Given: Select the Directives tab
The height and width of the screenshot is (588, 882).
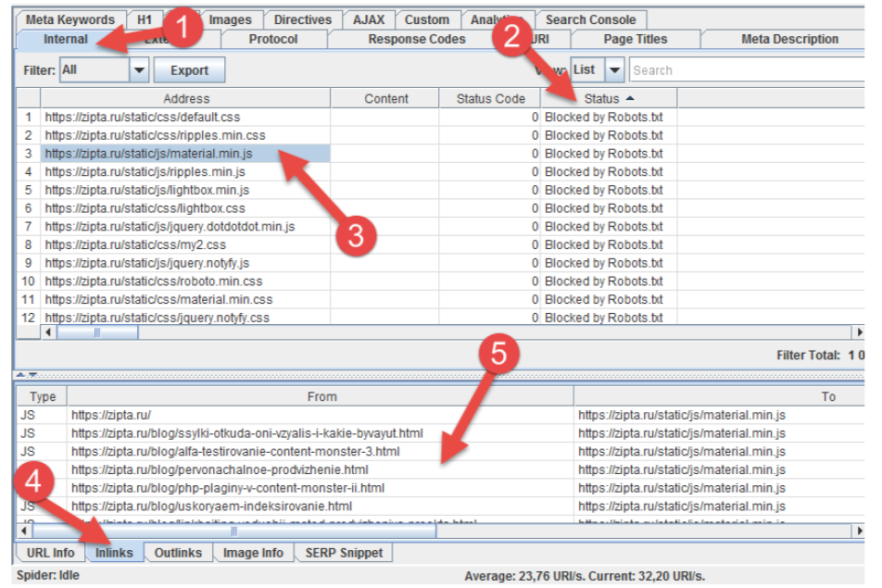Looking at the screenshot, I should 303,19.
